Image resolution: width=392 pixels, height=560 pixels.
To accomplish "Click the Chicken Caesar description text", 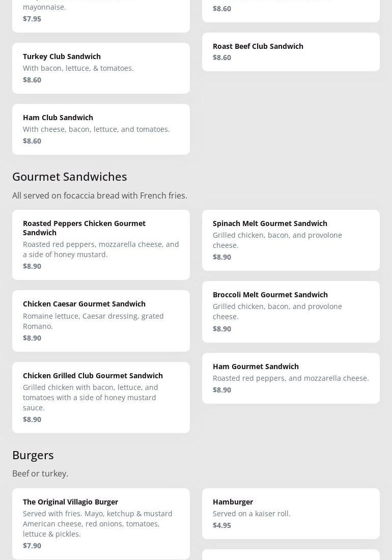I will point(93,321).
